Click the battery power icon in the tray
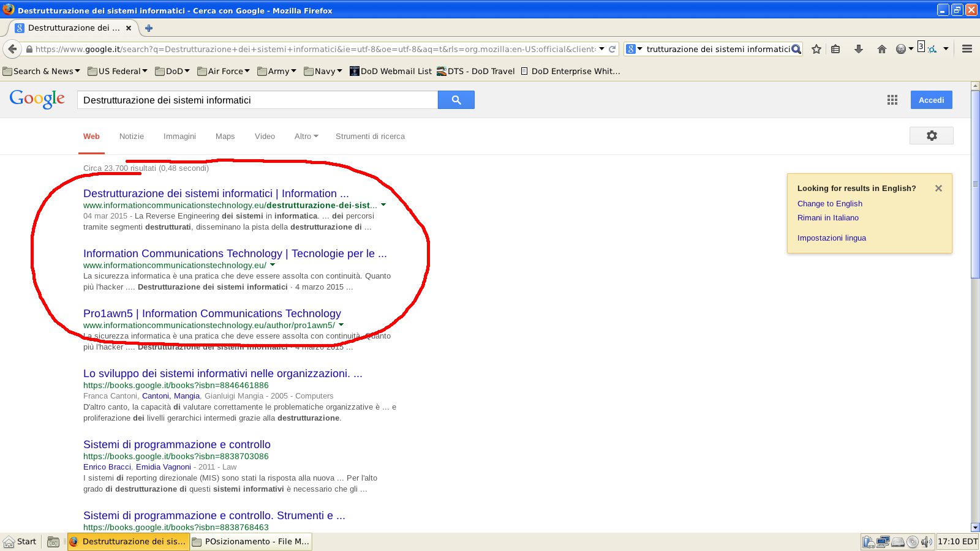This screenshot has width=980, height=551. click(868, 542)
